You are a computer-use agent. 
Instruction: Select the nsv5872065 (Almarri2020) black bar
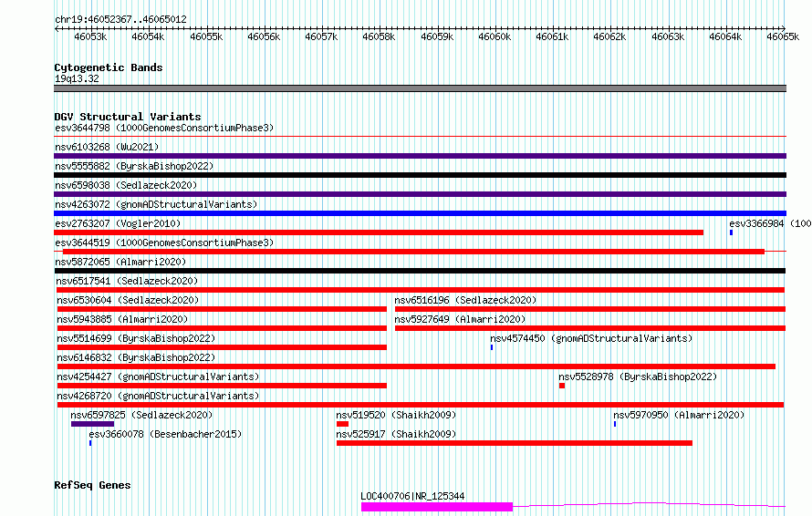coord(420,271)
